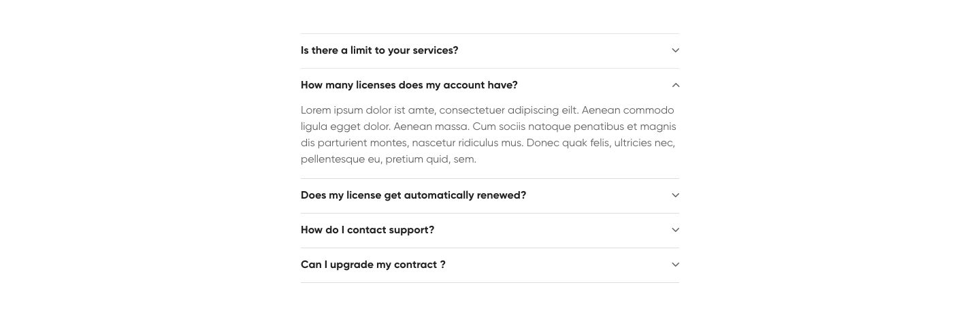
Task: Expand 'Does my license get automatically renewed?' title
Action: 413,195
